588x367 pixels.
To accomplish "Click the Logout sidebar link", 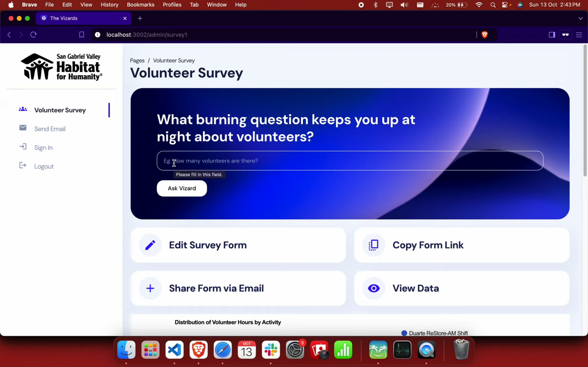I will tap(44, 167).
